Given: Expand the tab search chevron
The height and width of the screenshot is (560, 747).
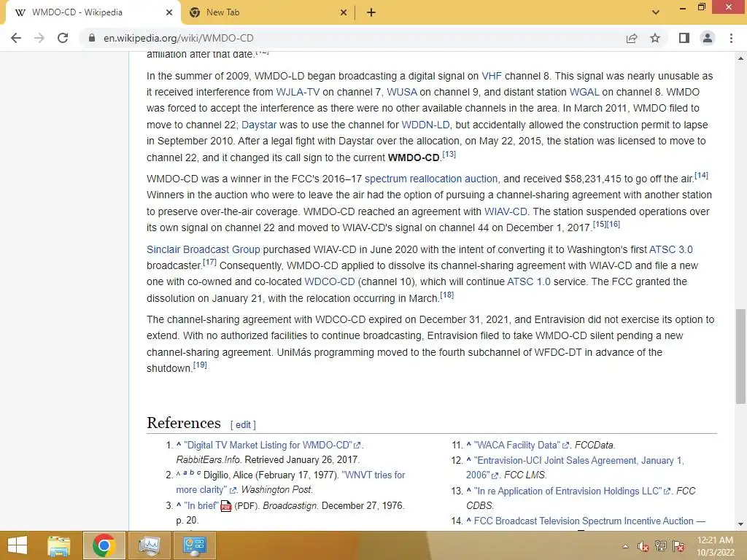Looking at the screenshot, I should [656, 12].
